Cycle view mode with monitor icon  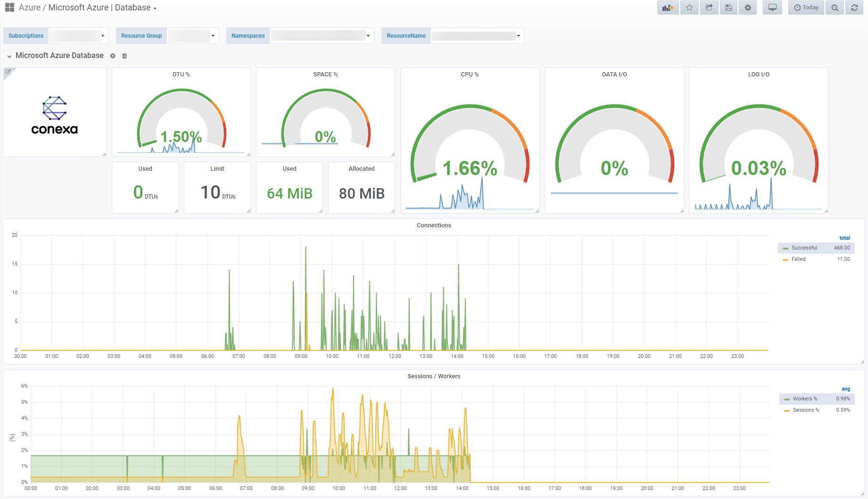(x=772, y=8)
